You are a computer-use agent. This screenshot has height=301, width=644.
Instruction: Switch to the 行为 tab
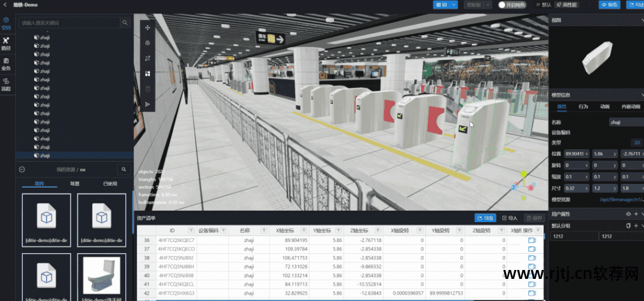coord(583,107)
